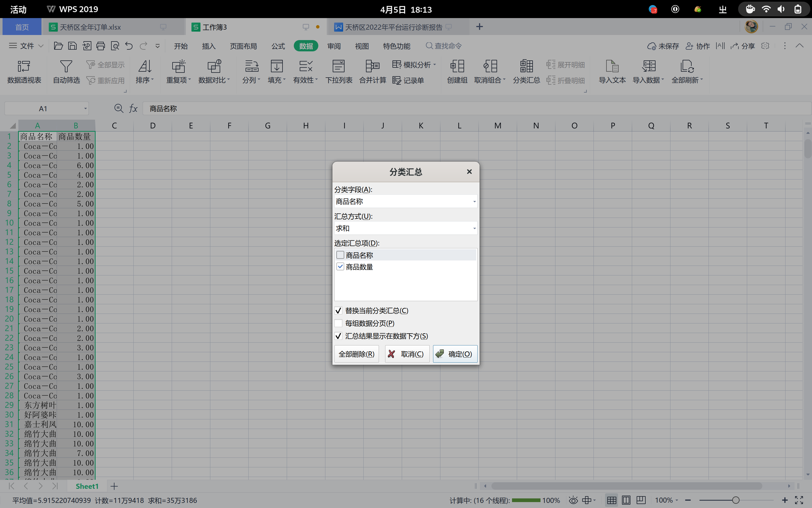Check 商品名称 in the subtotal items list

pyautogui.click(x=340, y=255)
